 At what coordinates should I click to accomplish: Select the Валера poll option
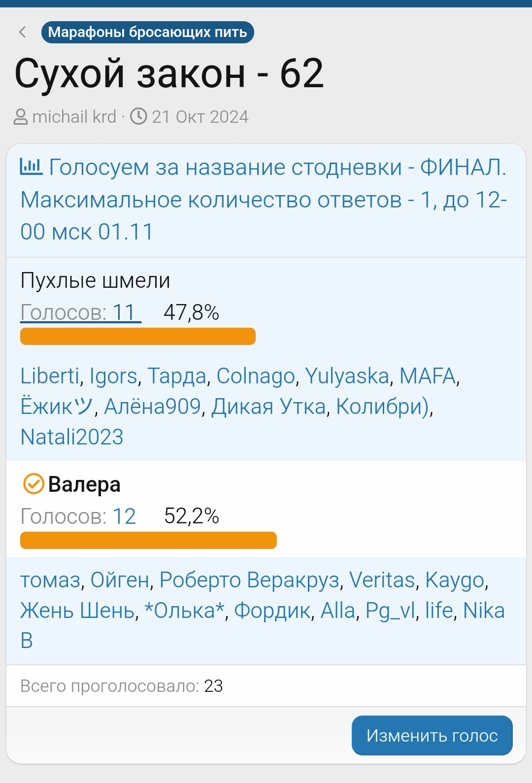tap(84, 484)
